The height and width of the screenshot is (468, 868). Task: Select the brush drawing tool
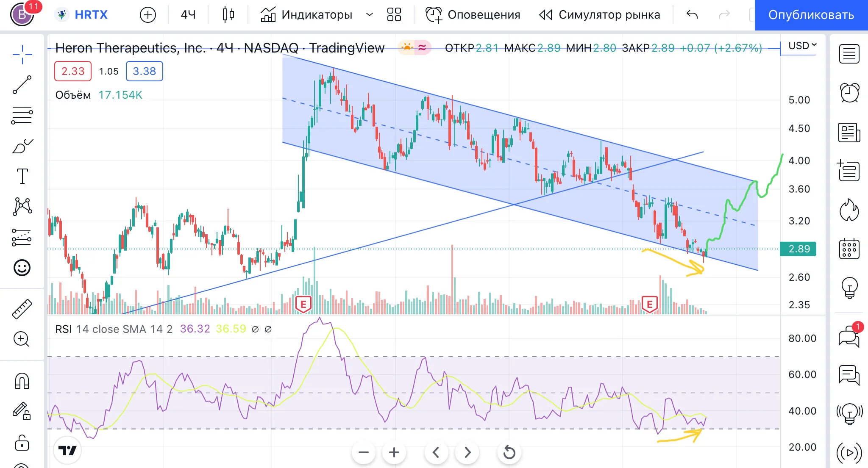[22, 146]
